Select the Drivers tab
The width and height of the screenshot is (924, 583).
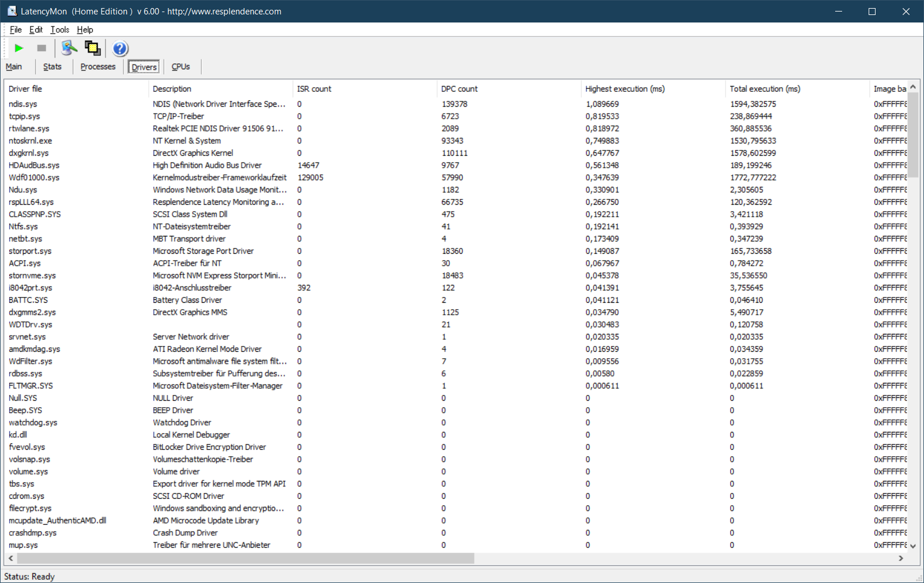(x=144, y=67)
